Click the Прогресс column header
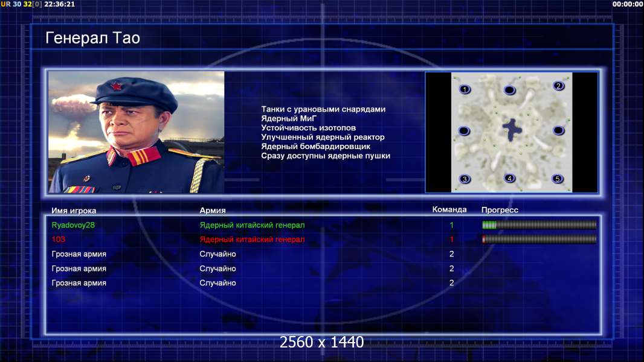644x362 pixels. [x=500, y=210]
